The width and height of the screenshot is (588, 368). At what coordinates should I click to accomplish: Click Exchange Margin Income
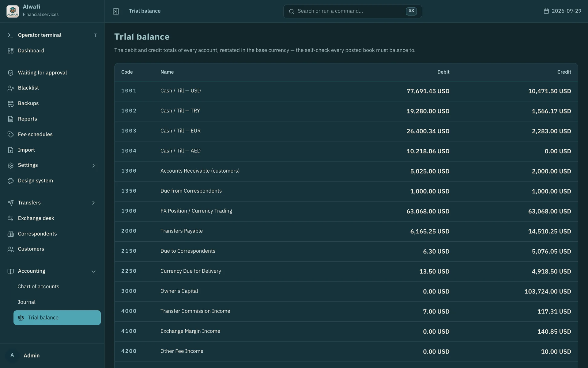click(190, 331)
